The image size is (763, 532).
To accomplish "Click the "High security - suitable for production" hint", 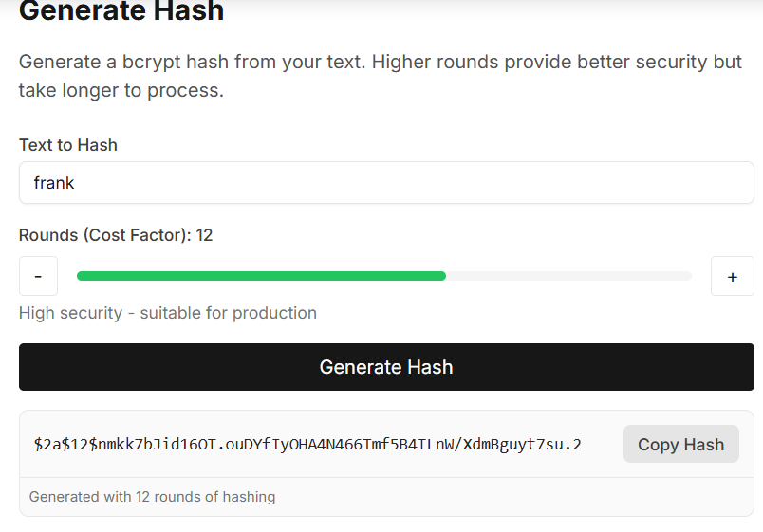I will (x=168, y=313).
